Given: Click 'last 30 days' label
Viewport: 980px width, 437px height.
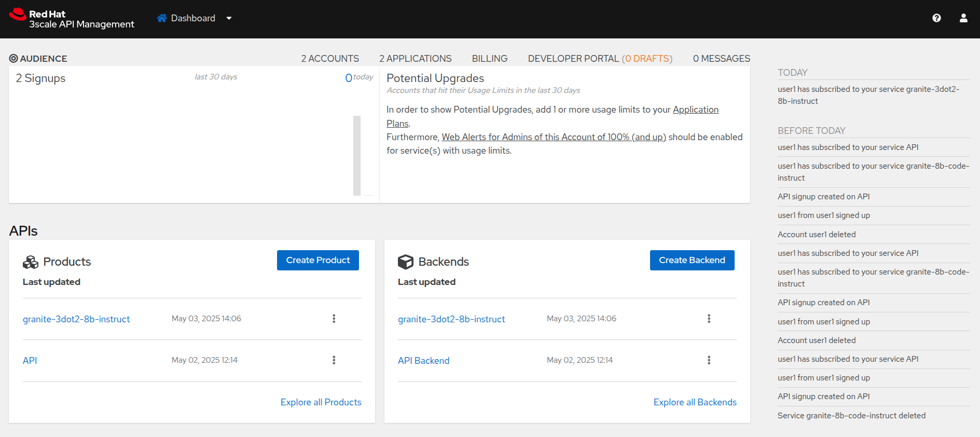Looking at the screenshot, I should [216, 77].
